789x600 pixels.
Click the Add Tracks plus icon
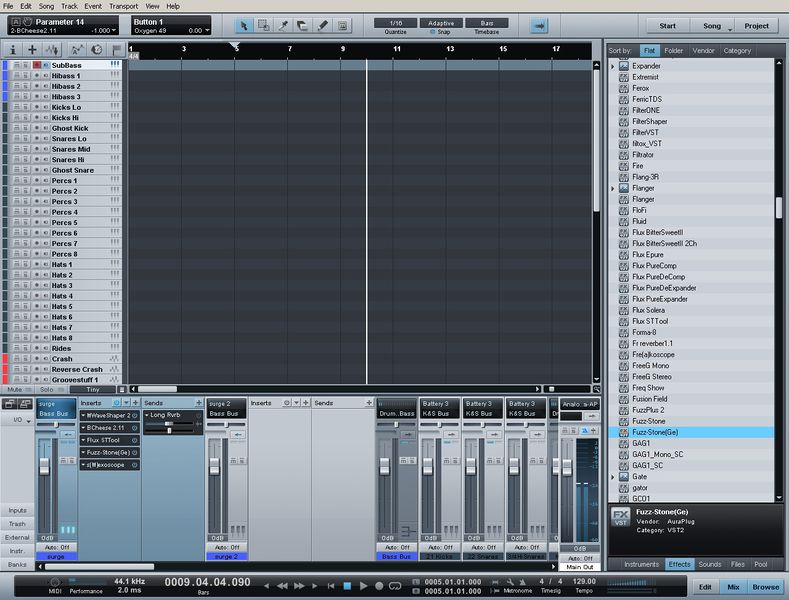coord(32,49)
